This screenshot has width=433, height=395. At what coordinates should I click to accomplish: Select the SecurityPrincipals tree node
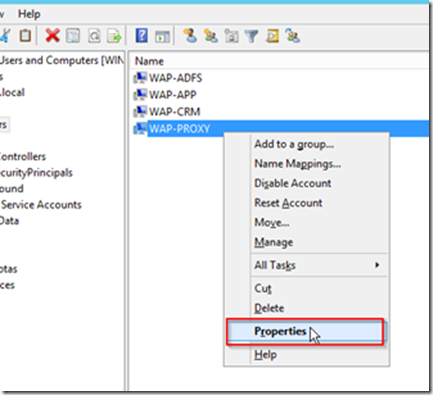click(36, 173)
